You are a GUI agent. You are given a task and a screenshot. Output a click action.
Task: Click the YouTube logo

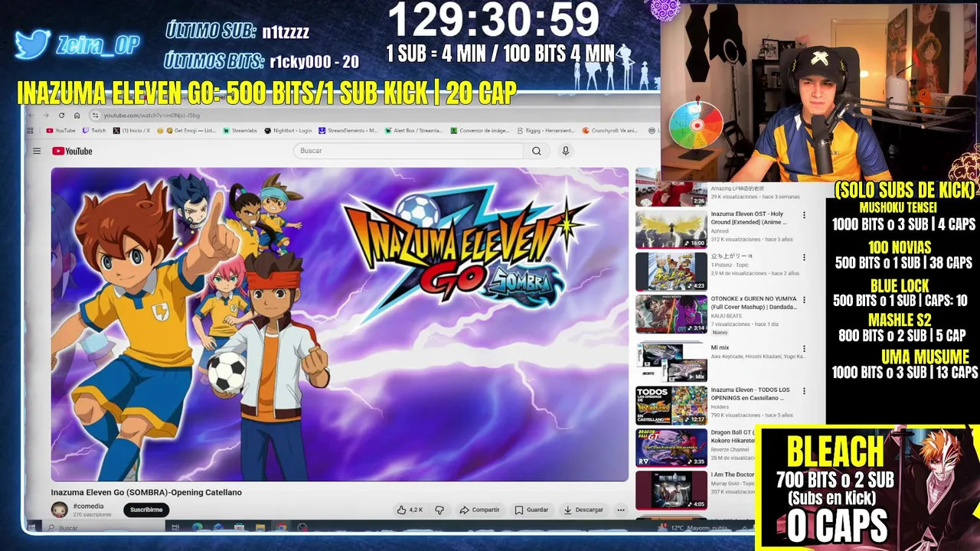72,151
